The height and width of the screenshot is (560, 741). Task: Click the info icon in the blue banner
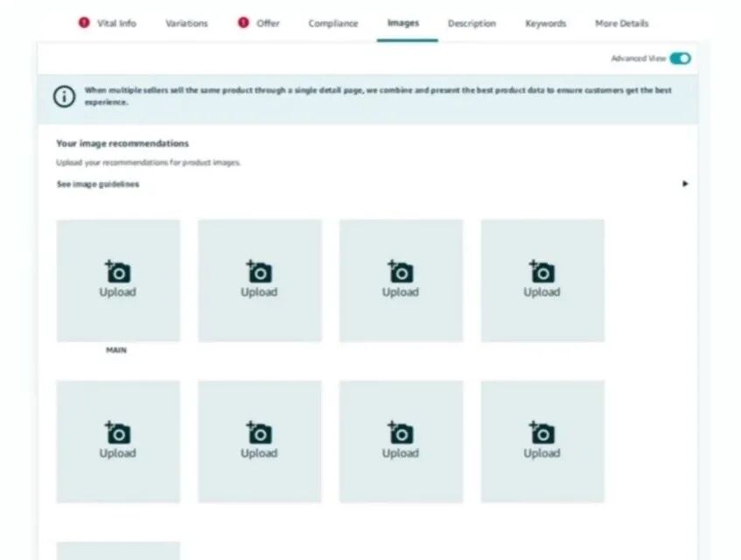coord(64,96)
